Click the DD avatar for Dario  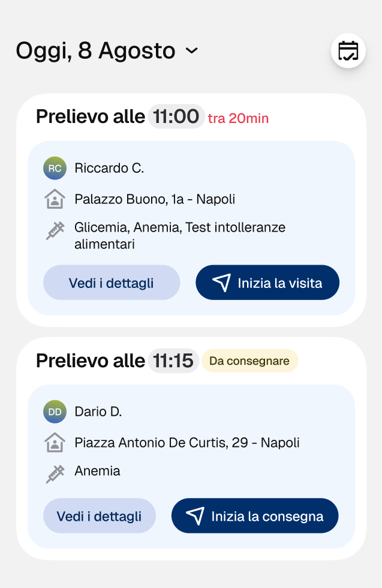click(x=55, y=412)
